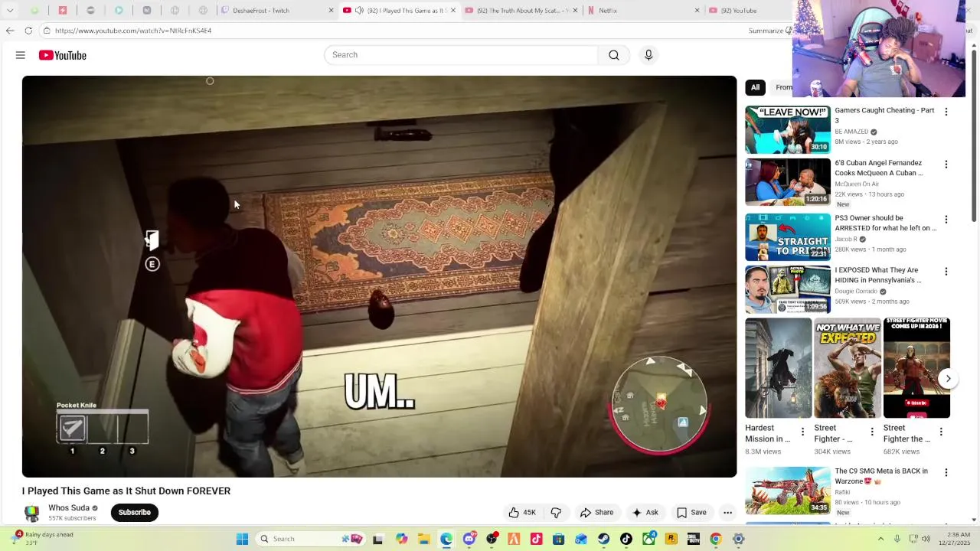The width and height of the screenshot is (980, 551).
Task: Open BE AMAZED channel name
Action: [851, 132]
